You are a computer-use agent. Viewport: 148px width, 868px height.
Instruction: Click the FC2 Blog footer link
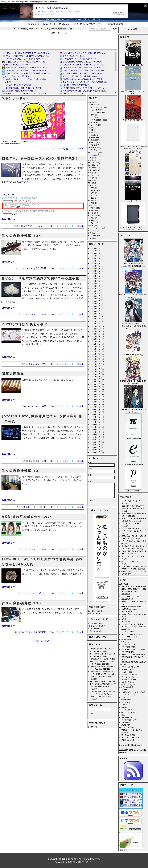click(73, 862)
